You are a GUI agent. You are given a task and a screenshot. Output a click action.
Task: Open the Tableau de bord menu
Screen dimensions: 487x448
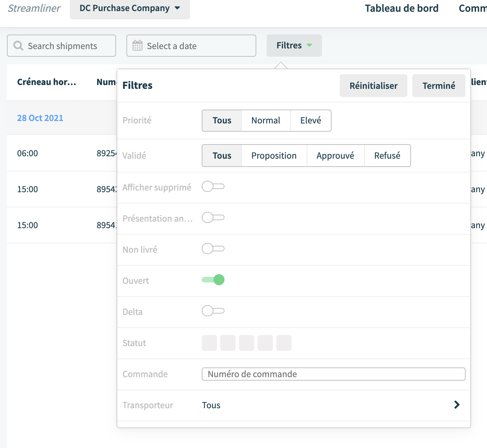click(x=402, y=8)
